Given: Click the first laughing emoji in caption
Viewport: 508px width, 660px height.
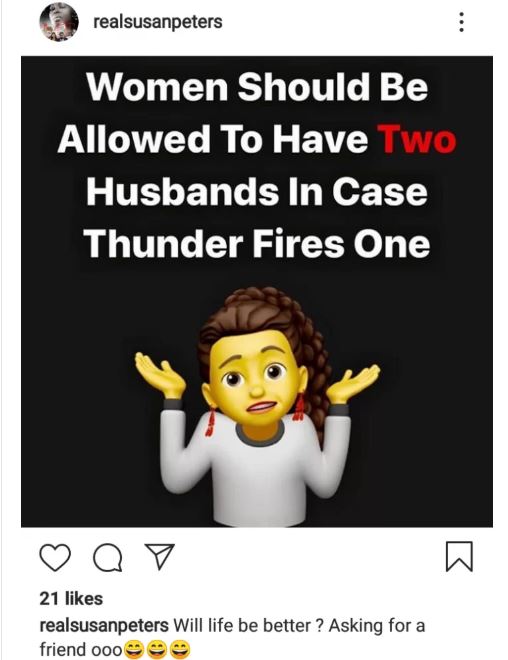Looking at the screenshot, I should [x=133, y=649].
